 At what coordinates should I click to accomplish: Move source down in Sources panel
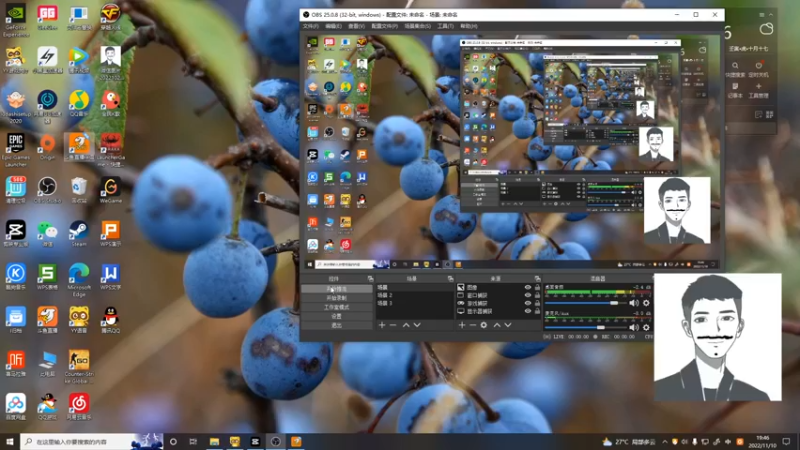coord(508,325)
